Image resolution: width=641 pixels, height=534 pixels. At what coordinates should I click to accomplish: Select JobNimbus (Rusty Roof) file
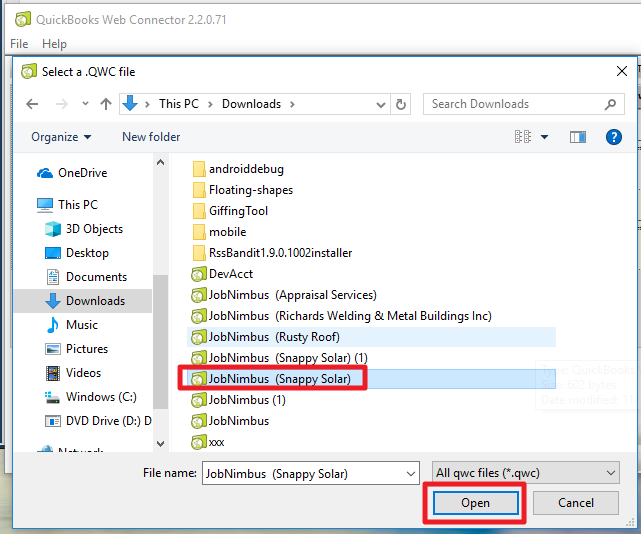pyautogui.click(x=371, y=337)
